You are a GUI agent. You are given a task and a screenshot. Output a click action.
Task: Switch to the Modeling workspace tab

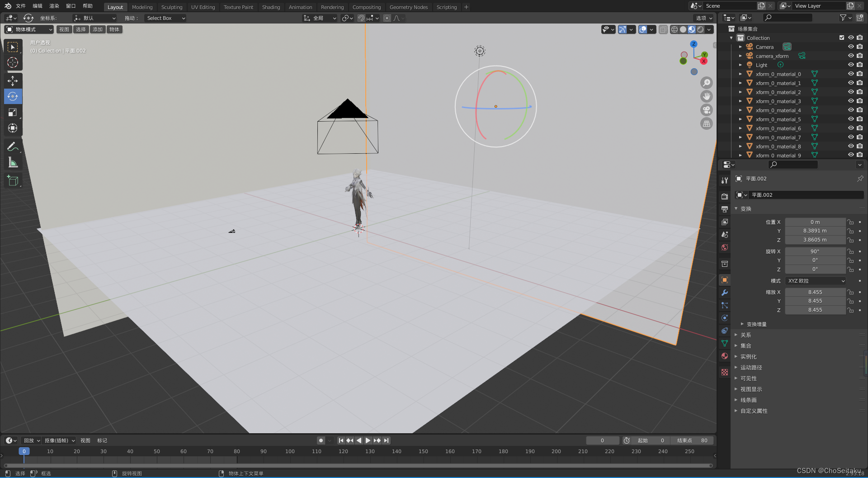142,7
